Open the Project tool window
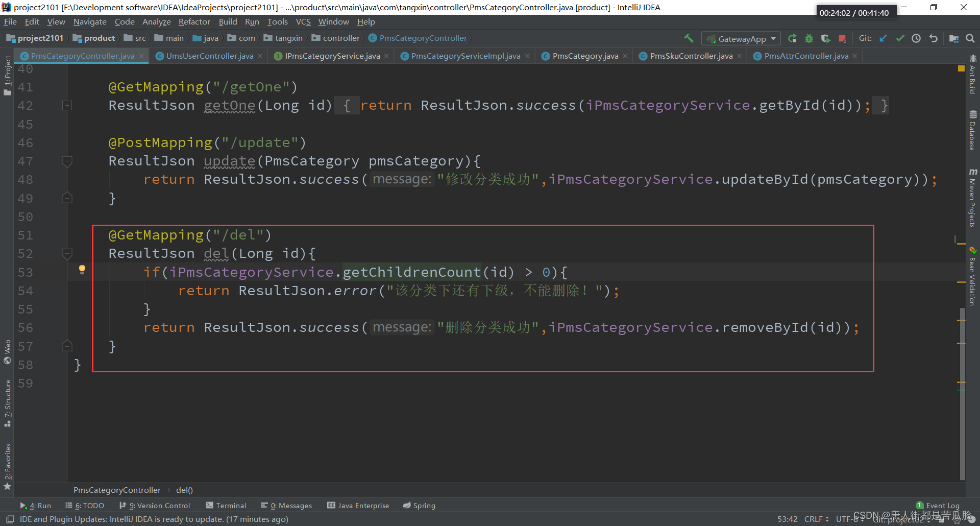 (7, 75)
